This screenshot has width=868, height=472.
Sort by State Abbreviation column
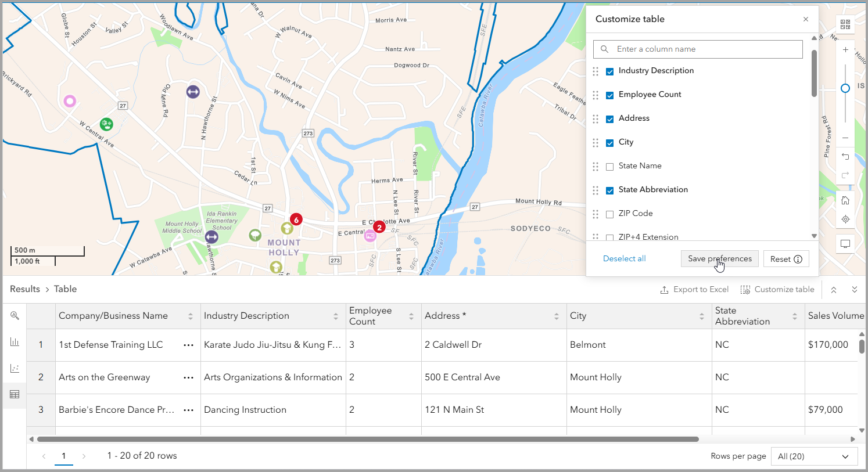pyautogui.click(x=794, y=316)
